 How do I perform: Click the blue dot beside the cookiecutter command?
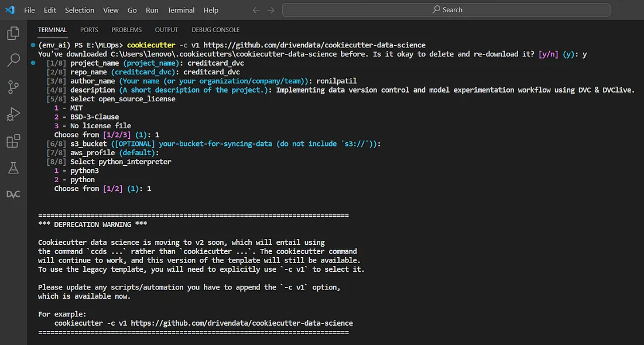coord(33,45)
